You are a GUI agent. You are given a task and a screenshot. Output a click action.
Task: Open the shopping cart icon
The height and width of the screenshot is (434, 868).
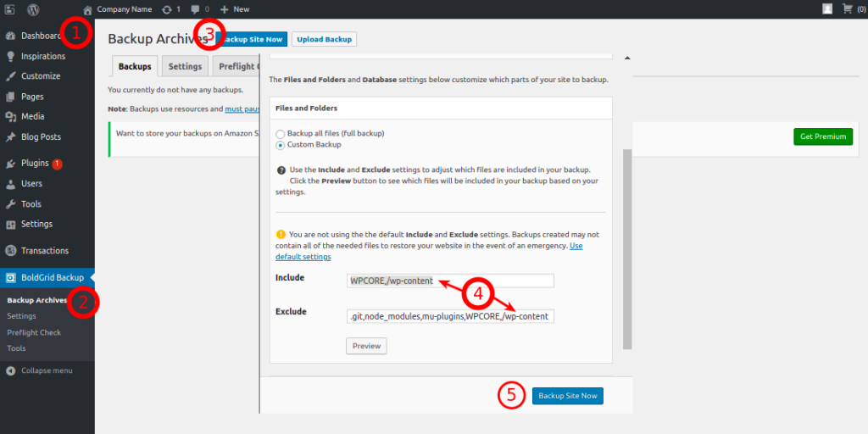point(847,8)
